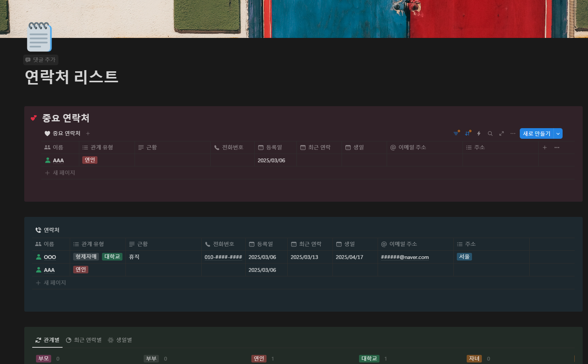Open 이름 column header in 연락처 table
Viewport: 588px width, 364px height.
pos(51,244)
